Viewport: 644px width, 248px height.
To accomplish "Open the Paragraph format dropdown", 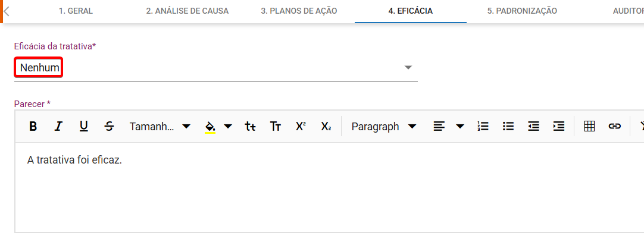I will pyautogui.click(x=384, y=127).
